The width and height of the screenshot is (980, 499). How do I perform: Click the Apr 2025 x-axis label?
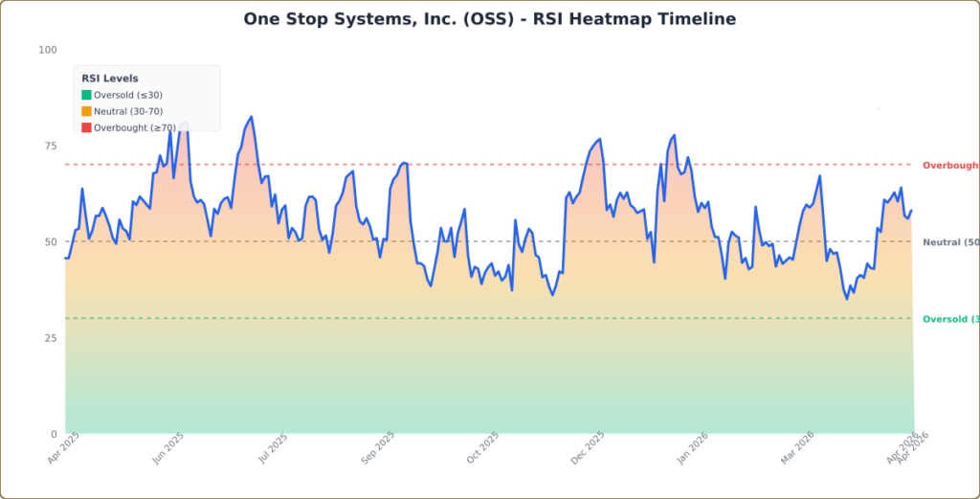[x=65, y=447]
